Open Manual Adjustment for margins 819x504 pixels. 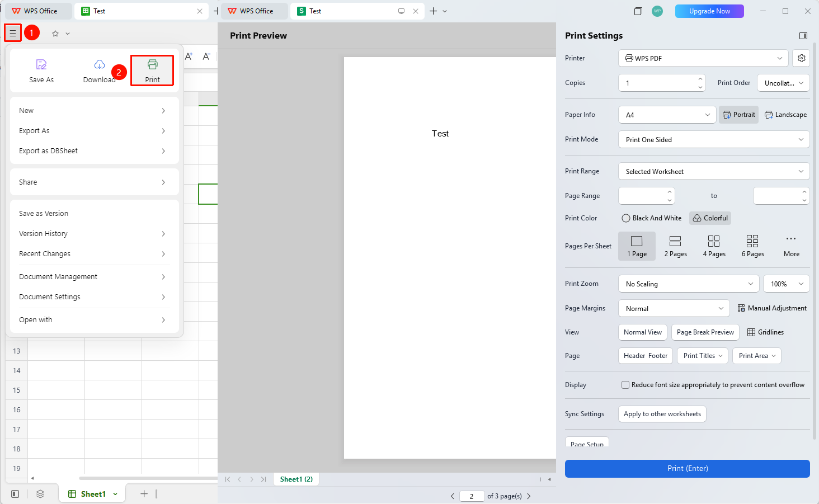coord(772,308)
